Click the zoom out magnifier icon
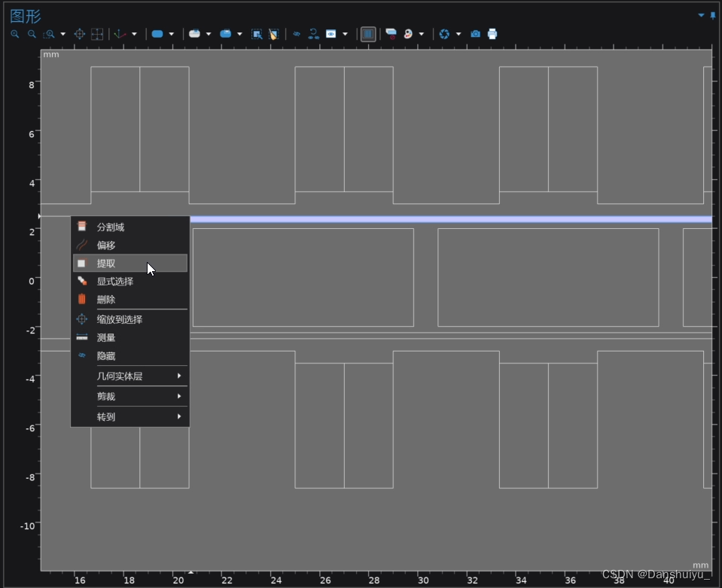Screen dimensions: 722x588 click(32, 34)
